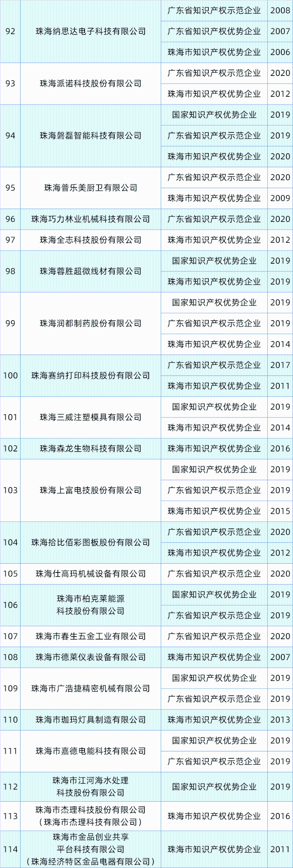Select year 2020 beside 珠海巧力林业机械科技有限公司
The image size is (293, 868).
[280, 219]
